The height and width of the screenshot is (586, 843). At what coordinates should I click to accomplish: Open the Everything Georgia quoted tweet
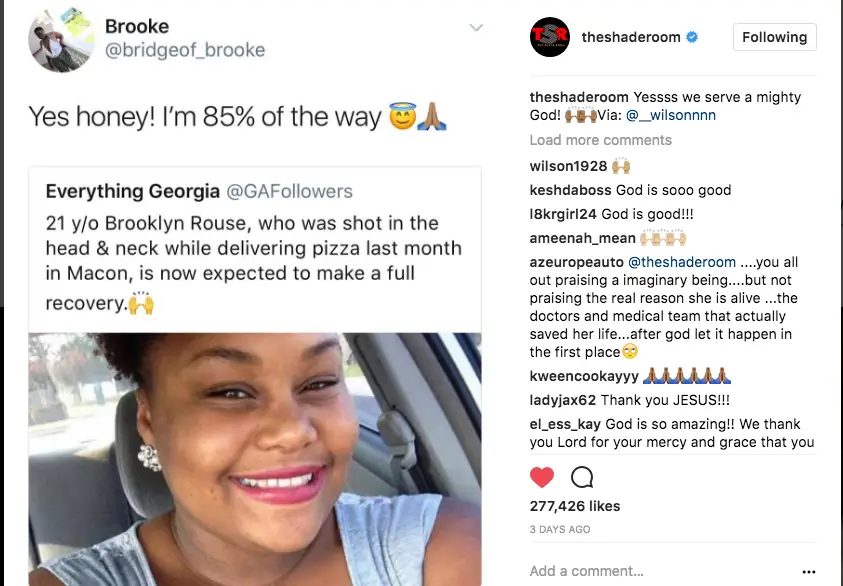tap(255, 249)
